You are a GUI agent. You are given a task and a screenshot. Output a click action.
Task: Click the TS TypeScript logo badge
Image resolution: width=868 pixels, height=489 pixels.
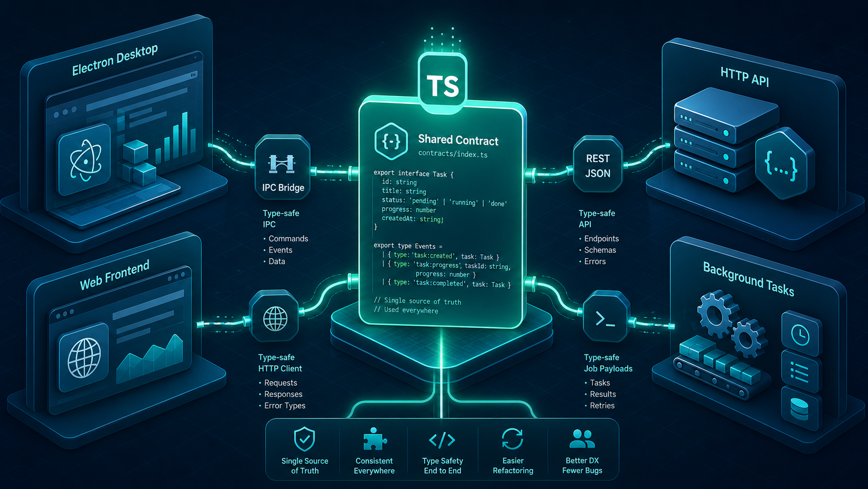(443, 83)
